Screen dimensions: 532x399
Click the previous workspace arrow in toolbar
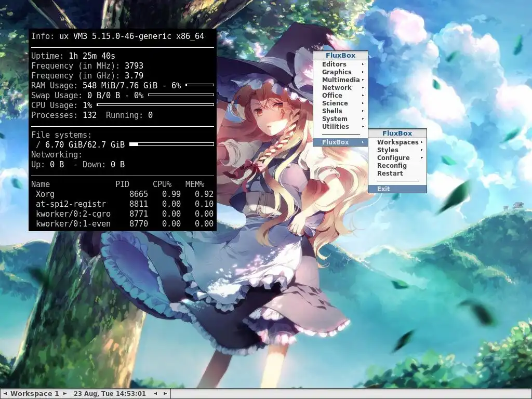coord(5,394)
